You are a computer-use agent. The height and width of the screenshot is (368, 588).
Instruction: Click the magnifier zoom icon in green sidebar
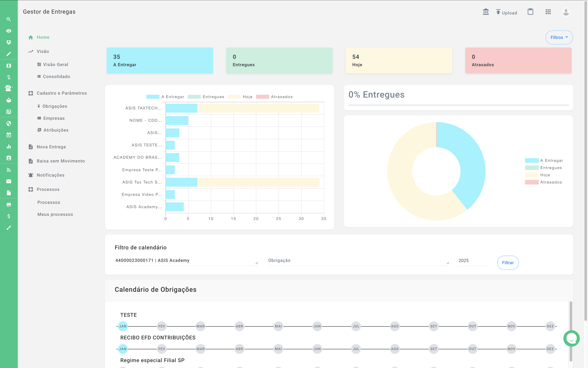coord(9,19)
